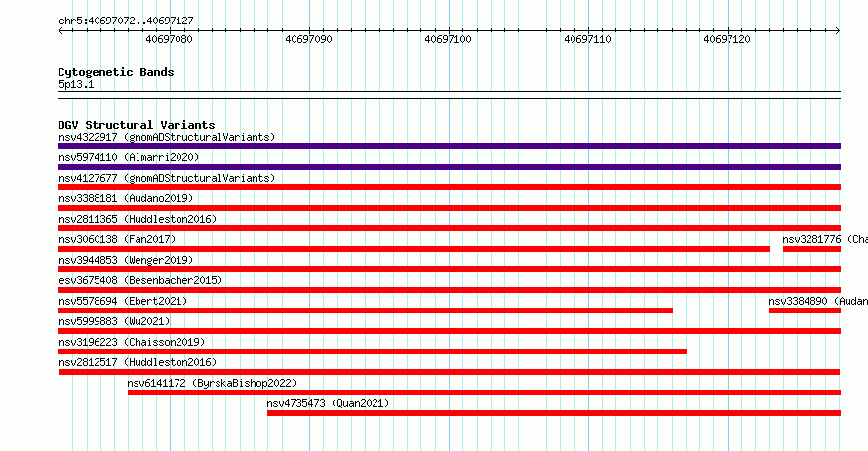Open variant nsv4127677 (gnomADStructuralVariants) label
Image resolution: width=868 pixels, height=451 pixels.
pyautogui.click(x=167, y=178)
